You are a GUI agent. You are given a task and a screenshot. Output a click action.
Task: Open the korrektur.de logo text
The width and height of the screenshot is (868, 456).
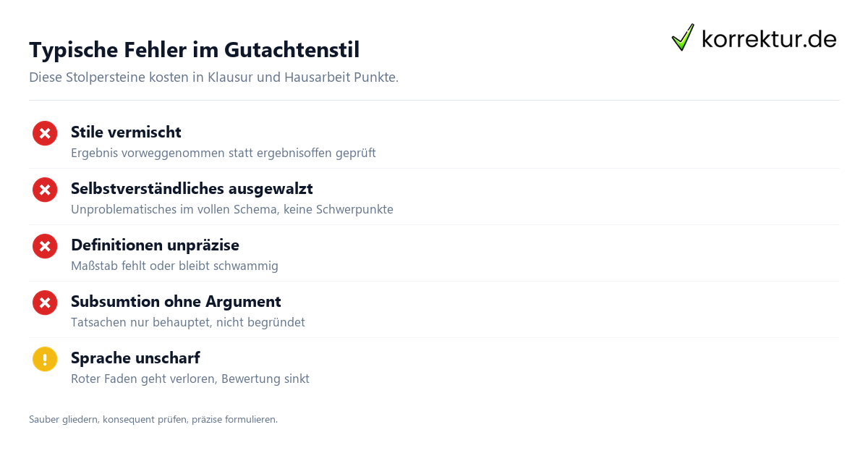click(x=769, y=39)
